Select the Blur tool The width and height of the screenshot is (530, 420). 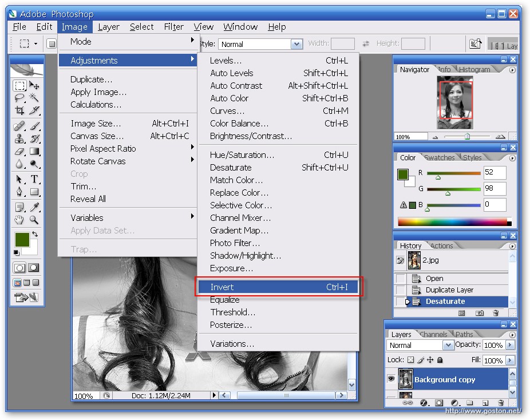(x=19, y=164)
